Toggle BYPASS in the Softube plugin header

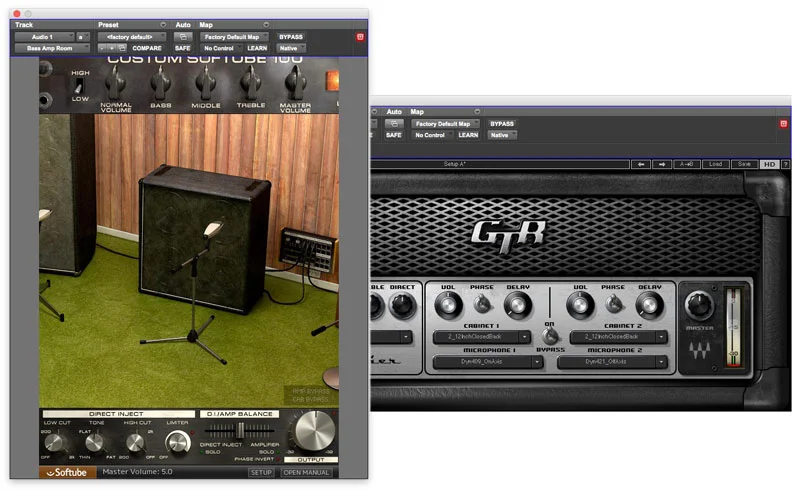291,37
